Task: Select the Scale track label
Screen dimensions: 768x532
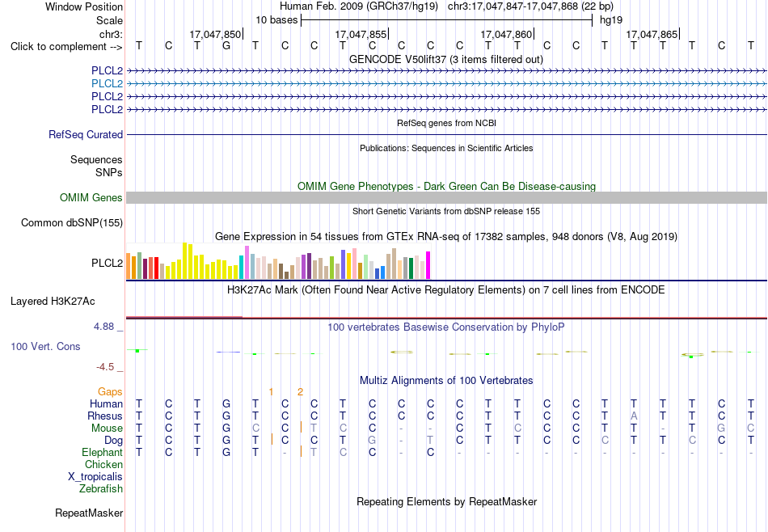Action: (x=109, y=20)
